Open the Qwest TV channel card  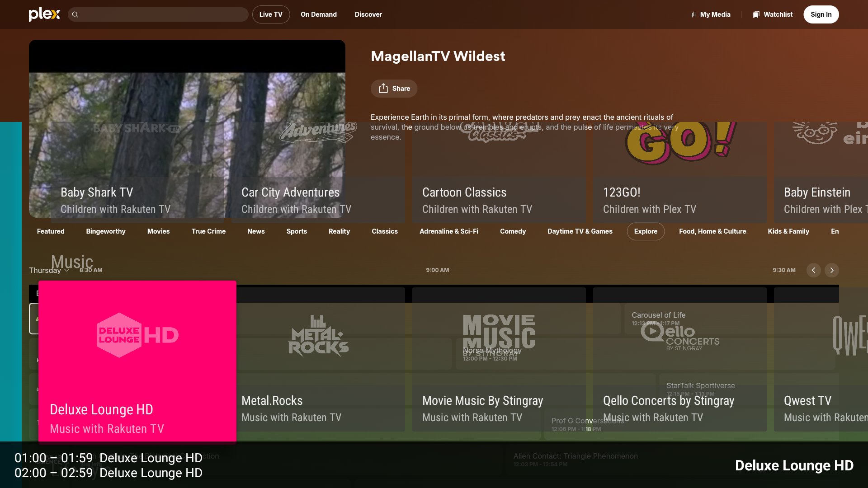pos(821,359)
